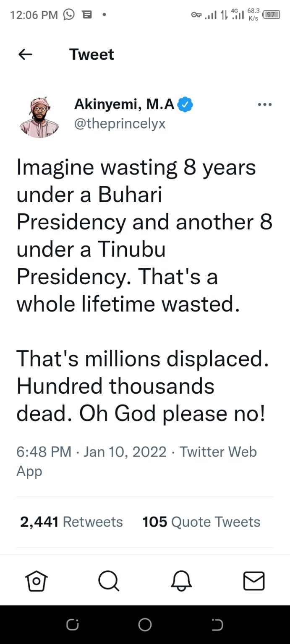Open the Messages envelope icon
Image resolution: width=290 pixels, height=644 pixels.
click(x=254, y=581)
